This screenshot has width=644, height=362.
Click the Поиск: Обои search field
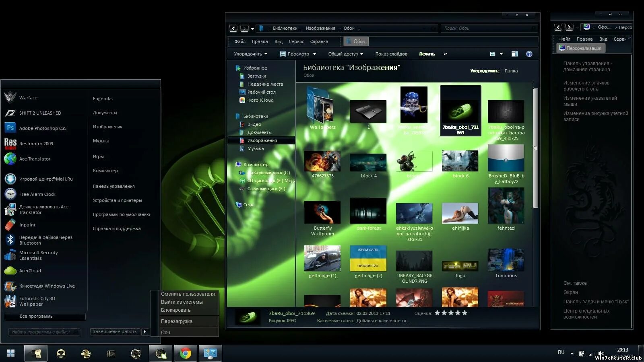489,28
